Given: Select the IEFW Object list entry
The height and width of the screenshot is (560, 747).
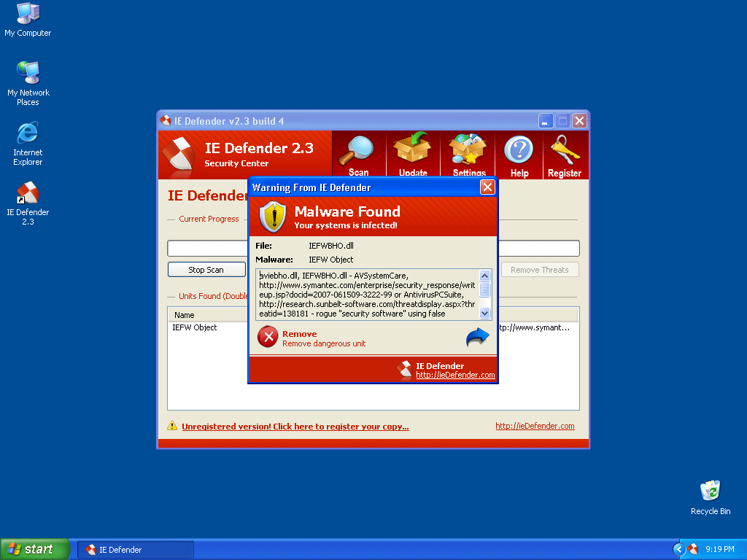Looking at the screenshot, I should tap(195, 328).
